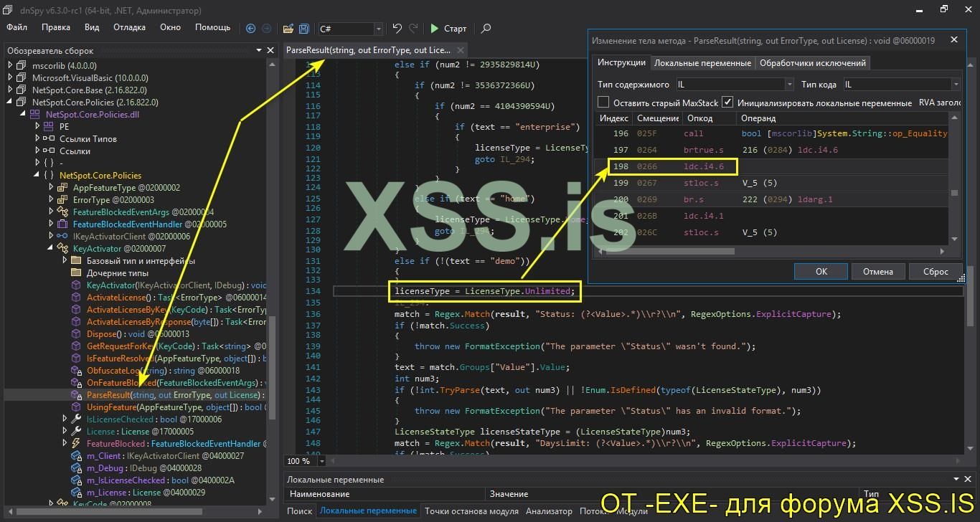
Task: Open the Помощь menu
Action: pyautogui.click(x=213, y=28)
